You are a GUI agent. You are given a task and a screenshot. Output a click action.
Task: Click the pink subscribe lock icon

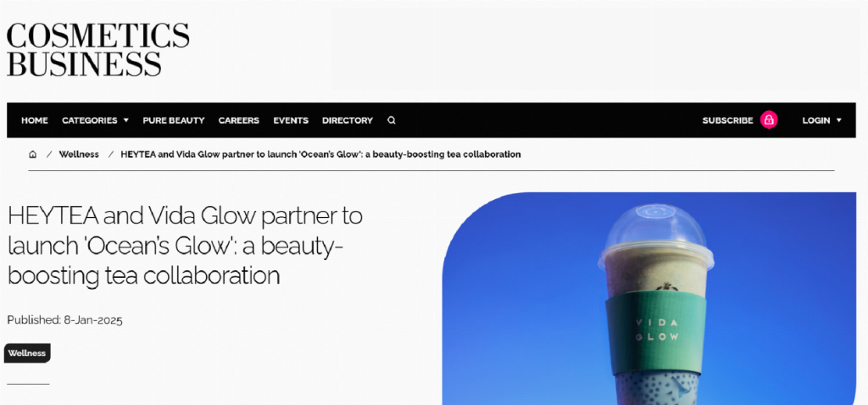[x=769, y=120]
